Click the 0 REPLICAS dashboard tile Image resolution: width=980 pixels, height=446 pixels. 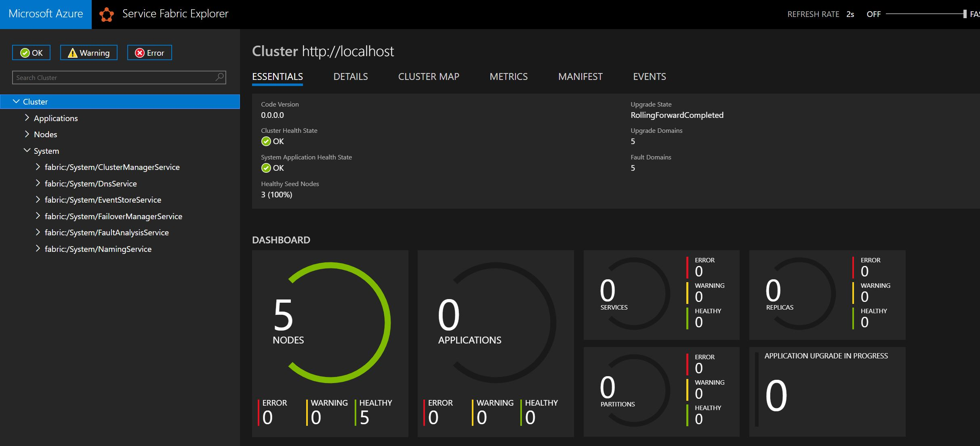click(x=827, y=295)
